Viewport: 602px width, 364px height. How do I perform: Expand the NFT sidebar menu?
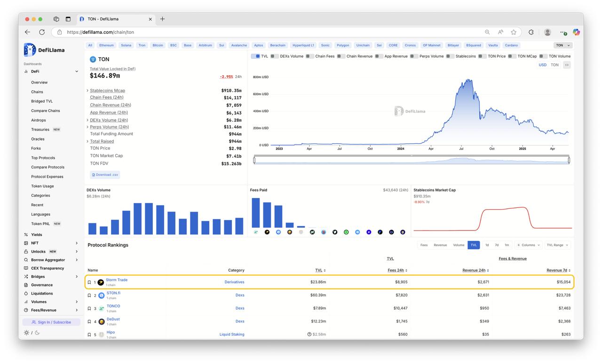pyautogui.click(x=77, y=243)
